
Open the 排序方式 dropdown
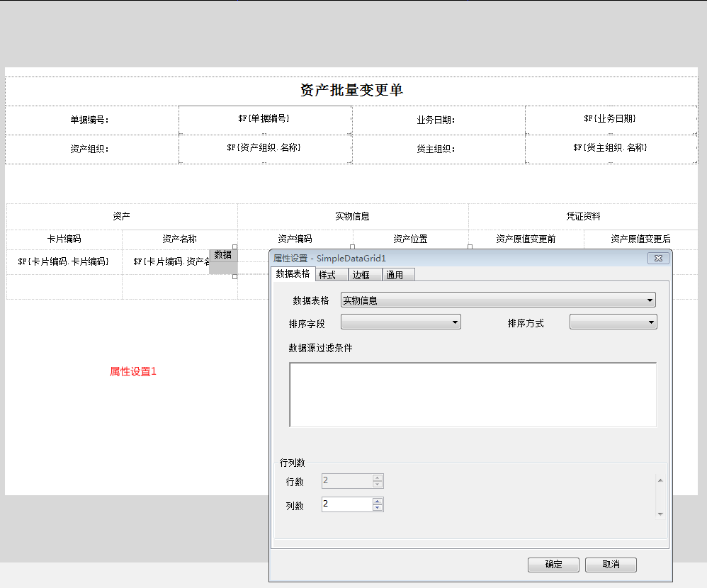click(652, 322)
